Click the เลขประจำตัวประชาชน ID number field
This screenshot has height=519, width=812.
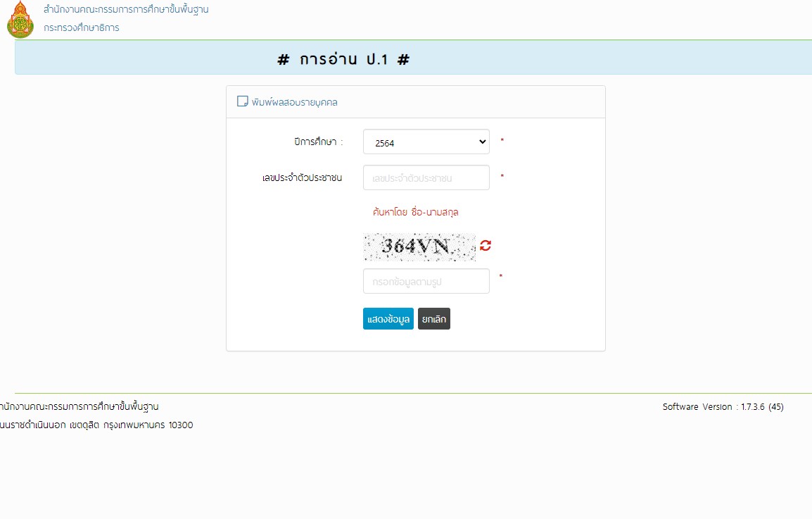click(426, 177)
